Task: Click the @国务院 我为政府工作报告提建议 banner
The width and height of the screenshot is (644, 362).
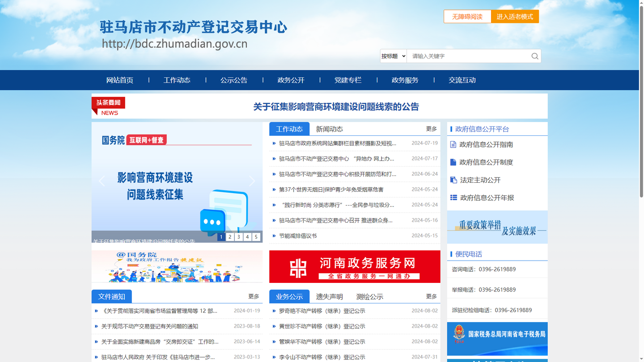Action: [x=177, y=267]
